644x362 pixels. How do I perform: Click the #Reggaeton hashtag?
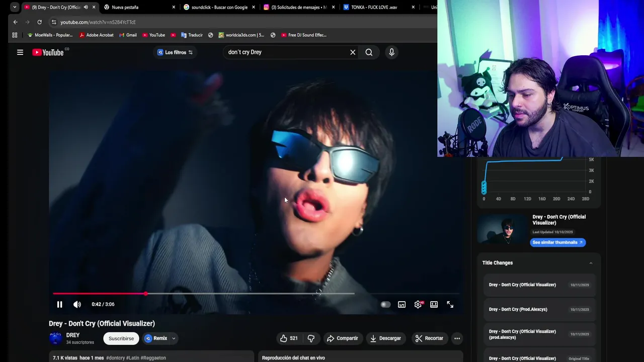tap(153, 358)
